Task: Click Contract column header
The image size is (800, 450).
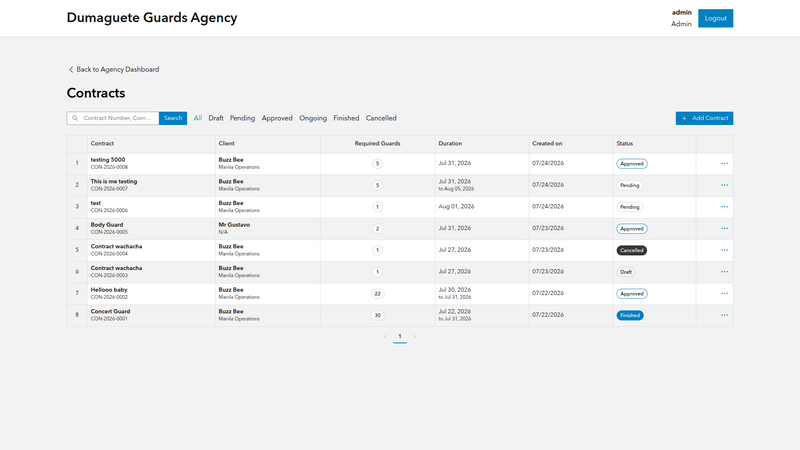Action: coord(102,144)
